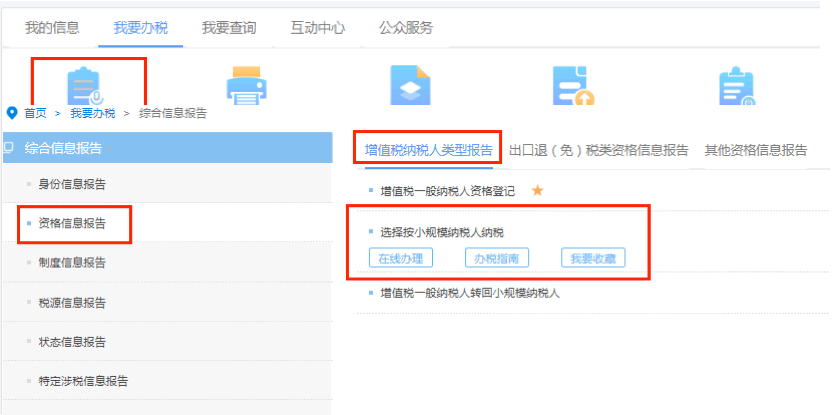
Task: Click the 我要收藏 button
Action: (592, 258)
